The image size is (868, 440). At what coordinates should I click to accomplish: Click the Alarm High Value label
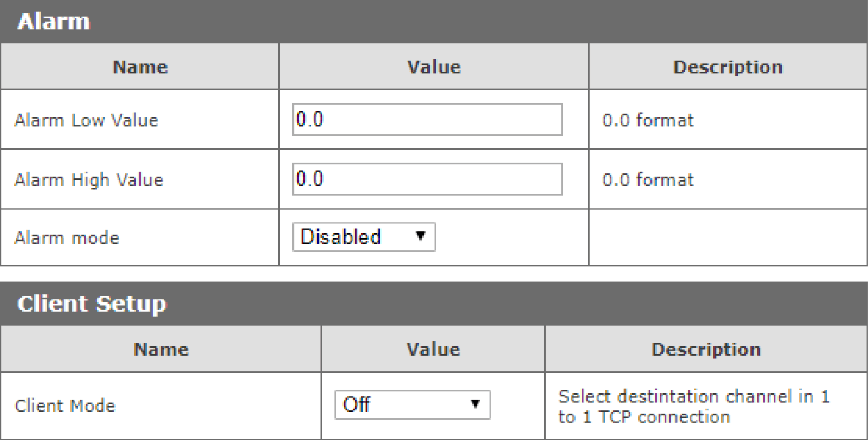88,180
